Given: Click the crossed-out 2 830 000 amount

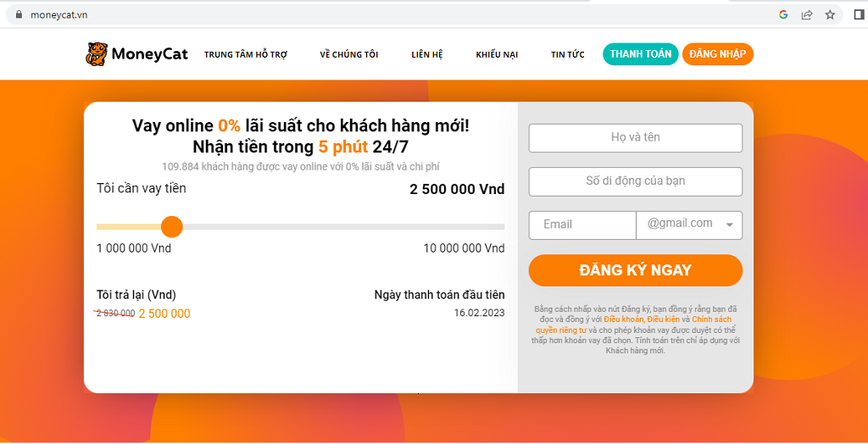Looking at the screenshot, I should pyautogui.click(x=115, y=313).
